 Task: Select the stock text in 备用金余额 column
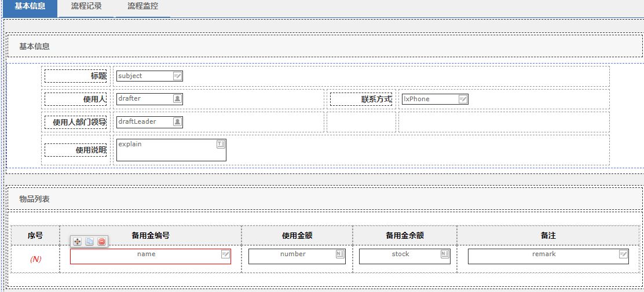pos(400,254)
